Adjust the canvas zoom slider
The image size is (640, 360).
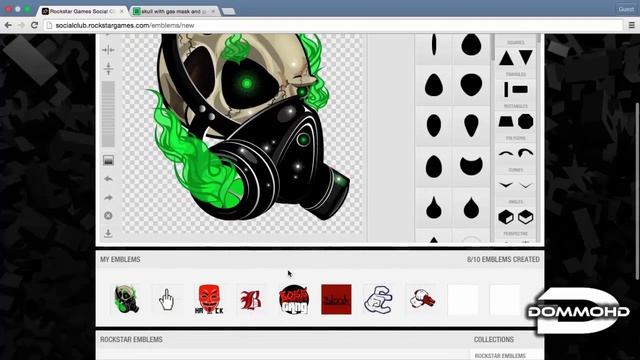point(108,114)
